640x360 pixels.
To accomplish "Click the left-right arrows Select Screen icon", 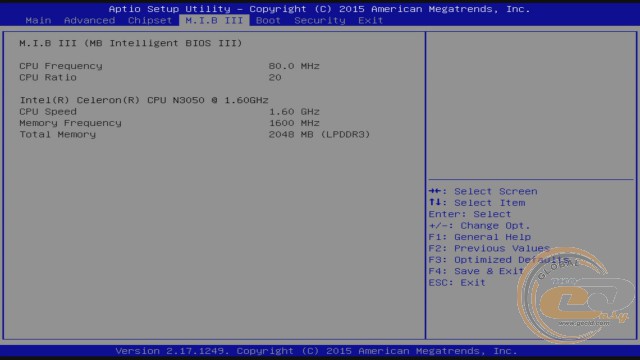I will point(435,191).
